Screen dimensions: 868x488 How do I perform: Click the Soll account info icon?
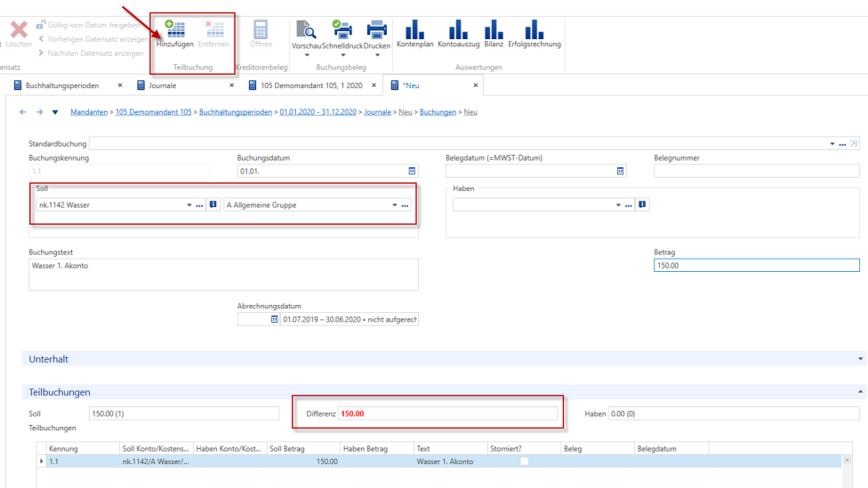point(213,204)
